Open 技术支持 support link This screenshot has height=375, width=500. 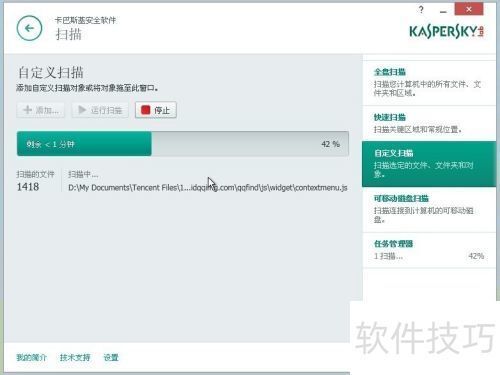click(x=75, y=358)
